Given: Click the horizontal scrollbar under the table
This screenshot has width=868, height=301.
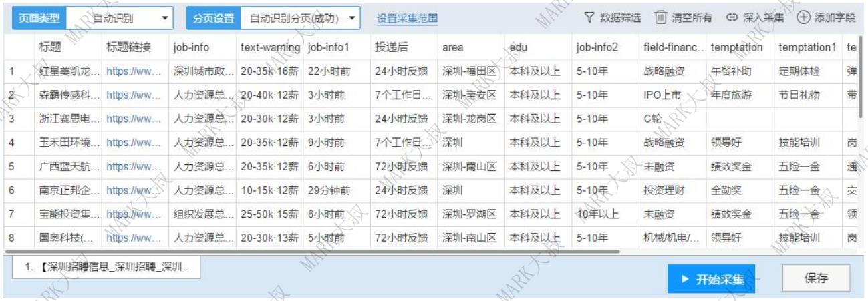Looking at the screenshot, I should [312, 252].
